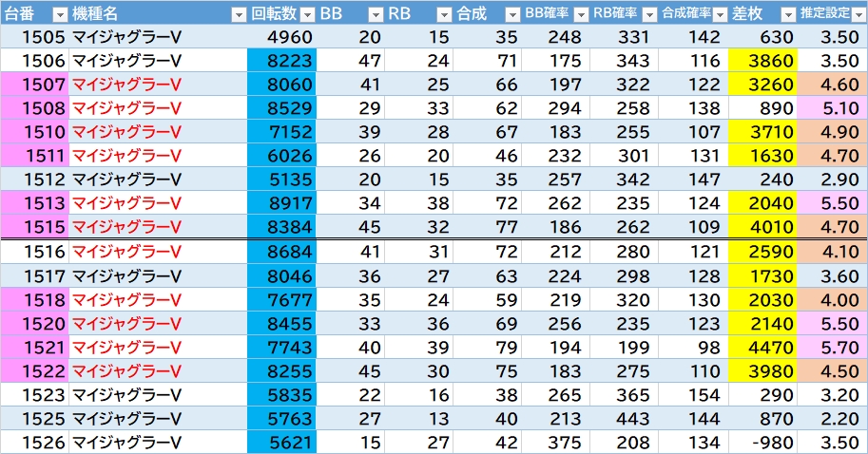Open the RB確率 column filter dropdown
Screen dimensions: 868x454
650,14
